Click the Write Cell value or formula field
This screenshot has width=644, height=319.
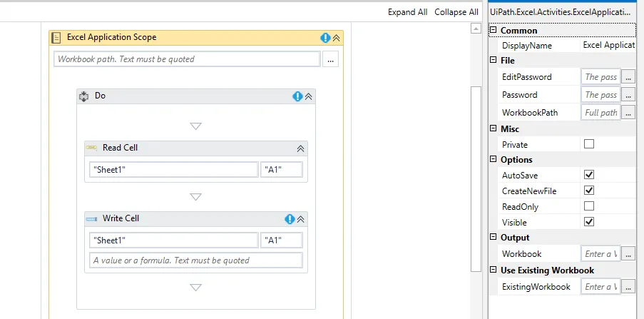tap(196, 260)
